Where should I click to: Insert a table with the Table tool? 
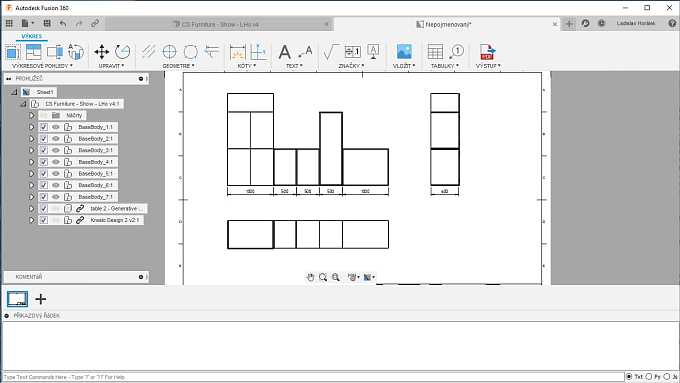(435, 52)
